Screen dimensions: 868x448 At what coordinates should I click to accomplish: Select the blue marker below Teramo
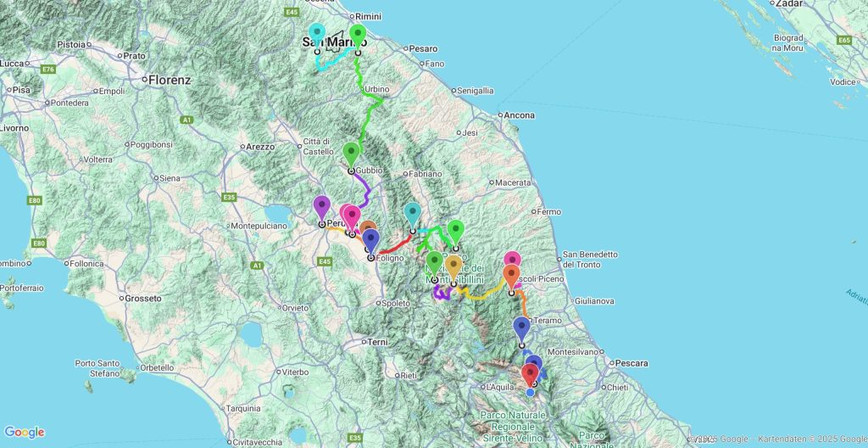521,328
